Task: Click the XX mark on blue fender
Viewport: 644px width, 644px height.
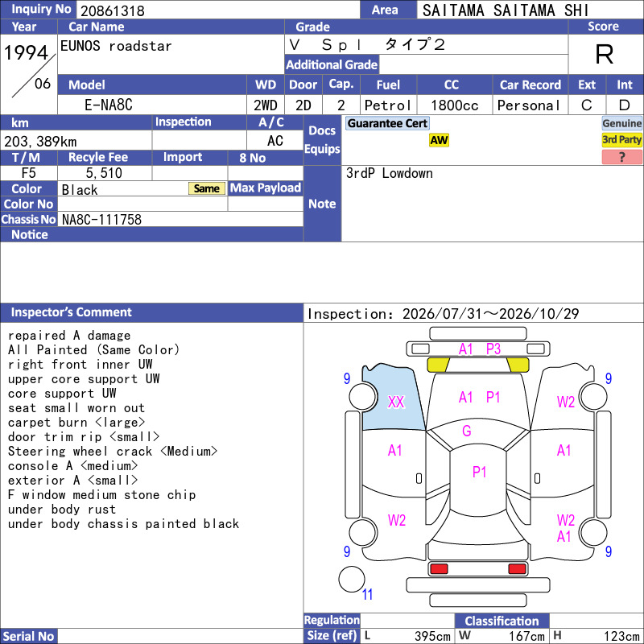Action: click(396, 402)
